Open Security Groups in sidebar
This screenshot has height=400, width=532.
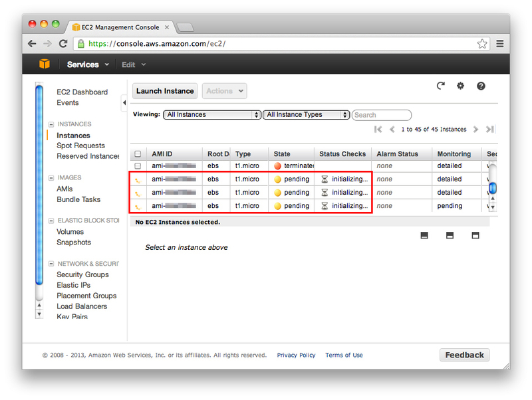pyautogui.click(x=82, y=274)
